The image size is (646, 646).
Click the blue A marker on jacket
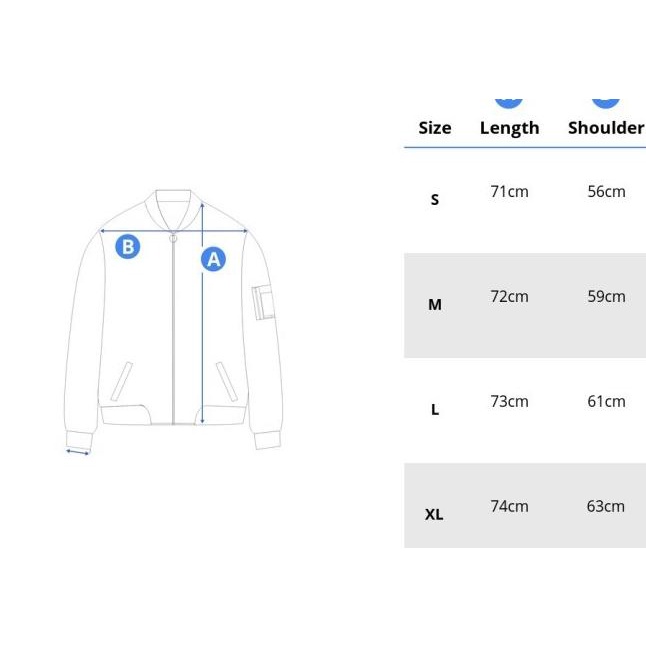coord(213,259)
